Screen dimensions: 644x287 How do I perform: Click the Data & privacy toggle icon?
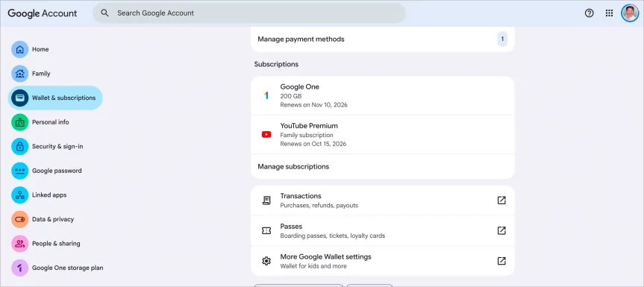coord(19,219)
